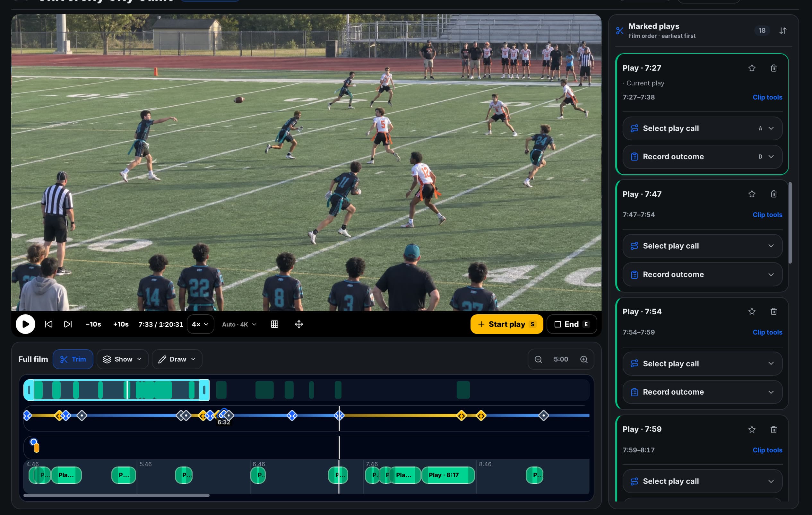812x515 pixels.
Task: Open Select play call for Play 7:59
Action: pyautogui.click(x=703, y=481)
